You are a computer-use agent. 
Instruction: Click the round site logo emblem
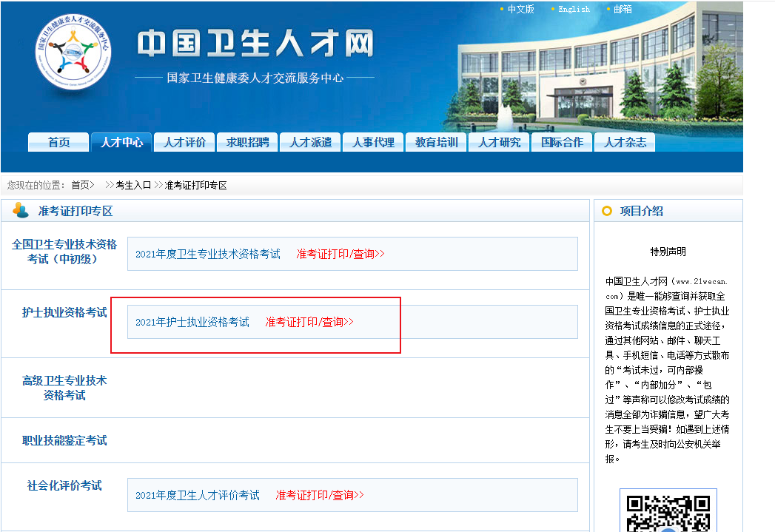pos(73,53)
